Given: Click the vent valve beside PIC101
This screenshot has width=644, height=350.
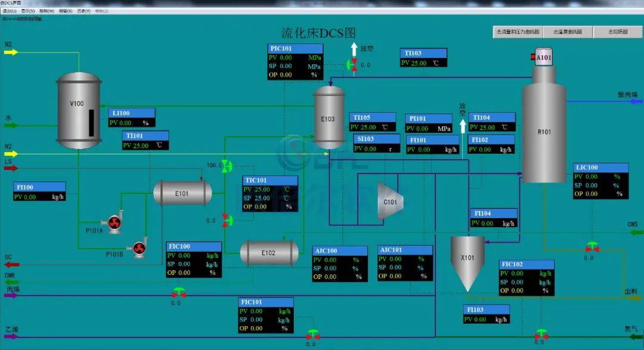Looking at the screenshot, I should (x=352, y=64).
